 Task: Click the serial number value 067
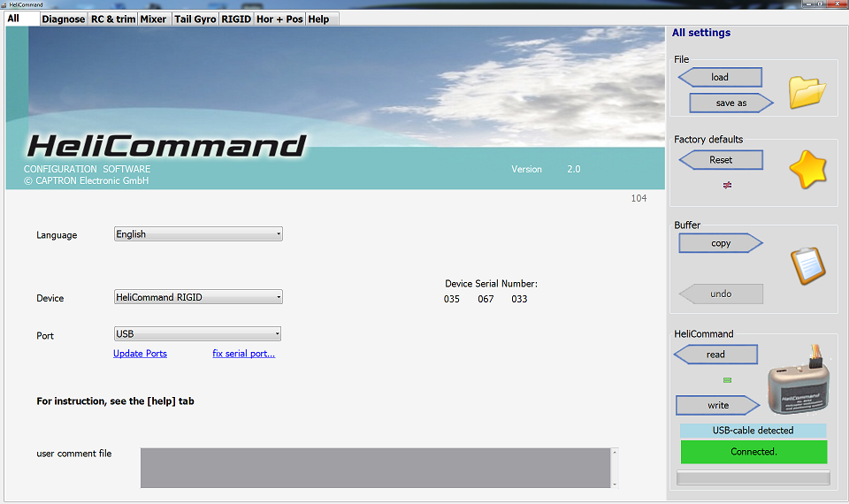tap(486, 299)
